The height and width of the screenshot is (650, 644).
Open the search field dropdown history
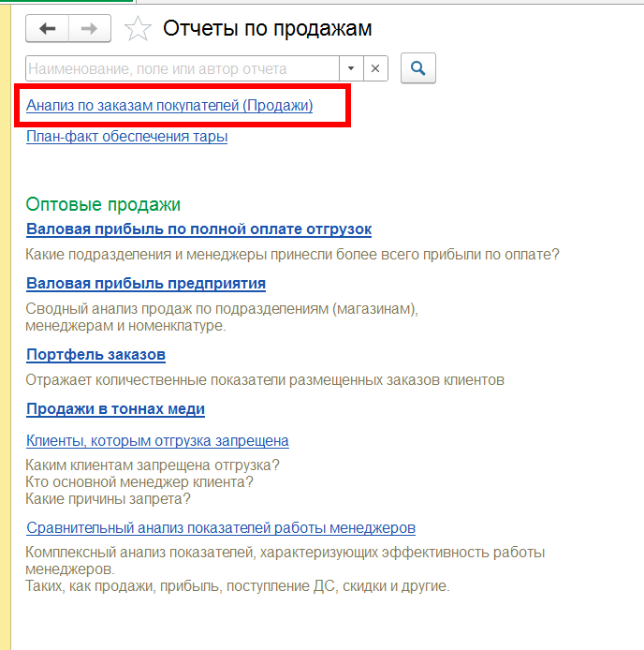tap(351, 68)
